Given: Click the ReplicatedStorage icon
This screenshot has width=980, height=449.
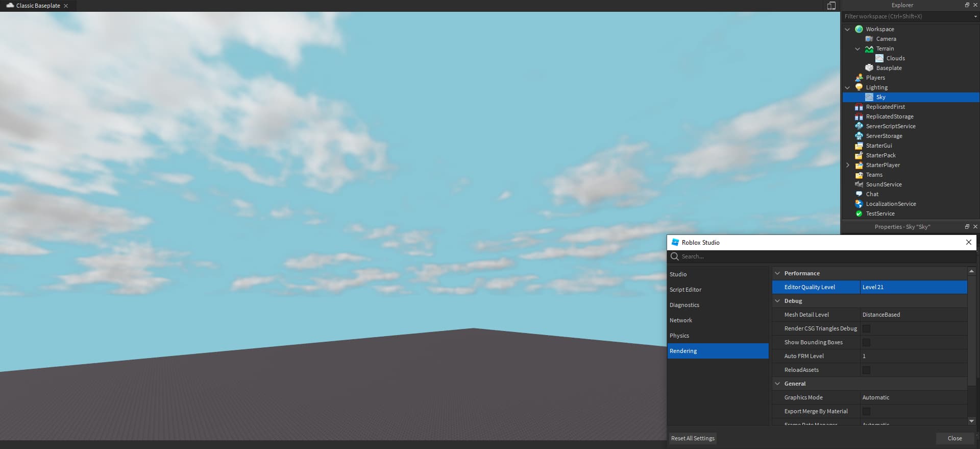Looking at the screenshot, I should pos(859,116).
